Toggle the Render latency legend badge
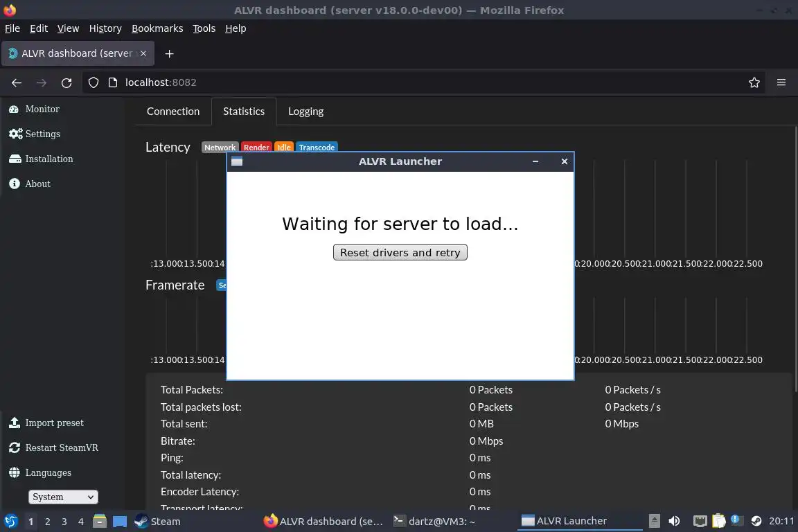This screenshot has height=532, width=798. (256, 147)
